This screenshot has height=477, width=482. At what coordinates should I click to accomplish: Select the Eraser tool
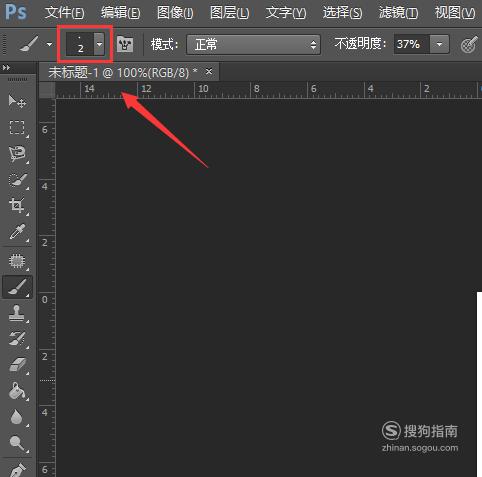(x=17, y=365)
